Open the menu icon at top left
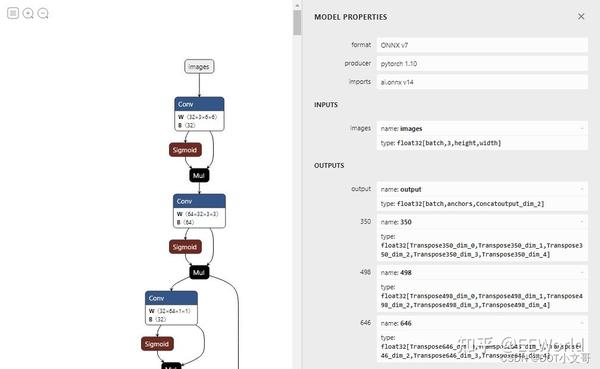Image resolution: width=600 pixels, height=369 pixels. tap(13, 13)
